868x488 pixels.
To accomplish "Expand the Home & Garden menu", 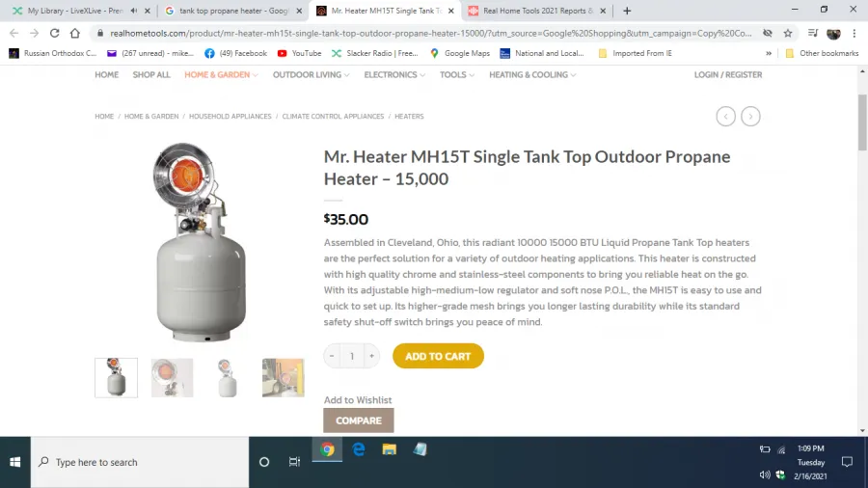I will click(221, 74).
